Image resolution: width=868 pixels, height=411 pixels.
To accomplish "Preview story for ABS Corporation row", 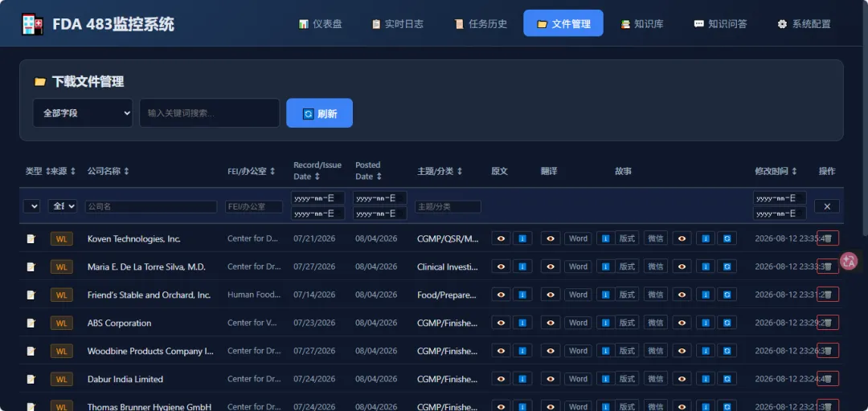I will (x=682, y=323).
